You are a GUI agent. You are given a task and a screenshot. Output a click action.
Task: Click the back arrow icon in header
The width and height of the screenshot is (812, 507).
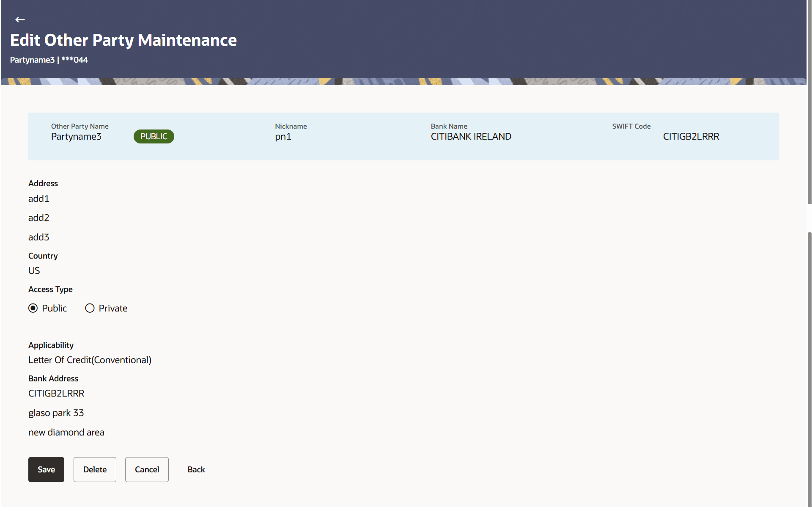(20, 19)
